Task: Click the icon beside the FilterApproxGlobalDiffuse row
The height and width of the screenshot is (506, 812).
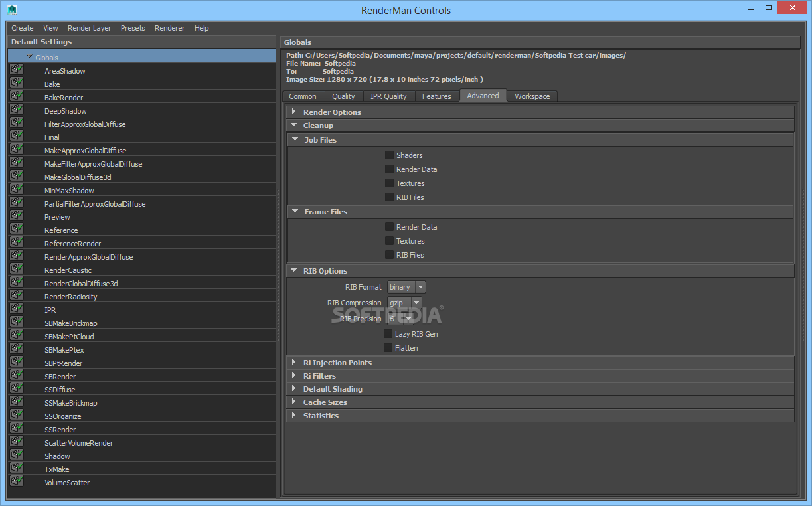Action: (17, 123)
